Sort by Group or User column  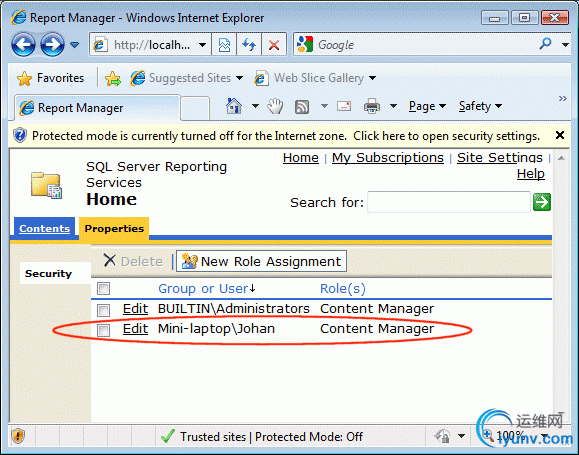[x=206, y=288]
